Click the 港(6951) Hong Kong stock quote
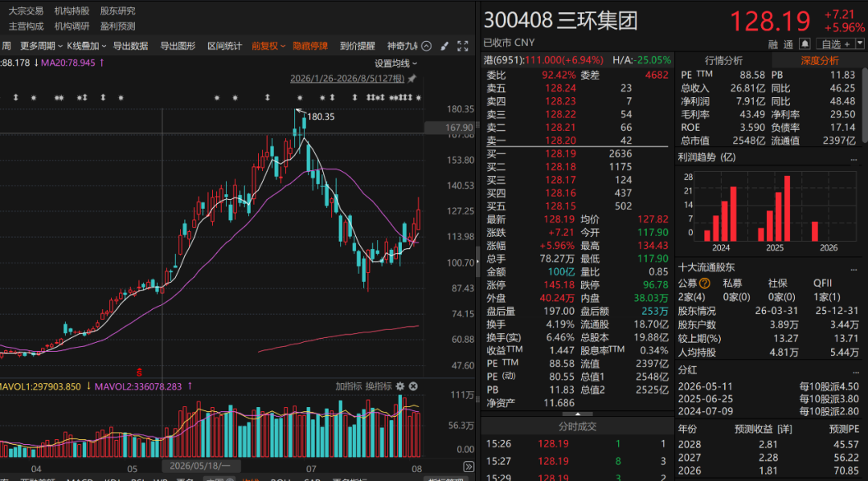 point(543,59)
